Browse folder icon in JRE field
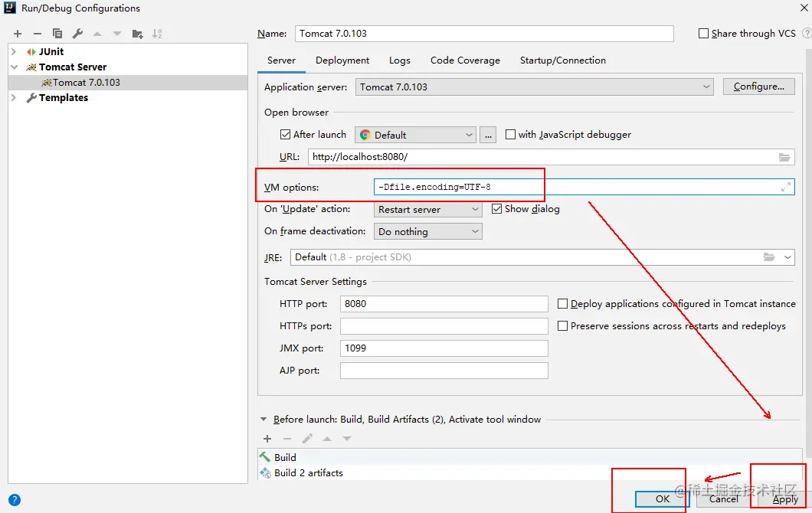Viewport: 812px width, 513px height. [769, 257]
